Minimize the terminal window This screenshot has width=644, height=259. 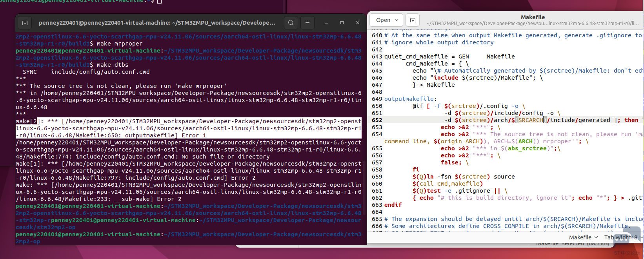click(326, 23)
